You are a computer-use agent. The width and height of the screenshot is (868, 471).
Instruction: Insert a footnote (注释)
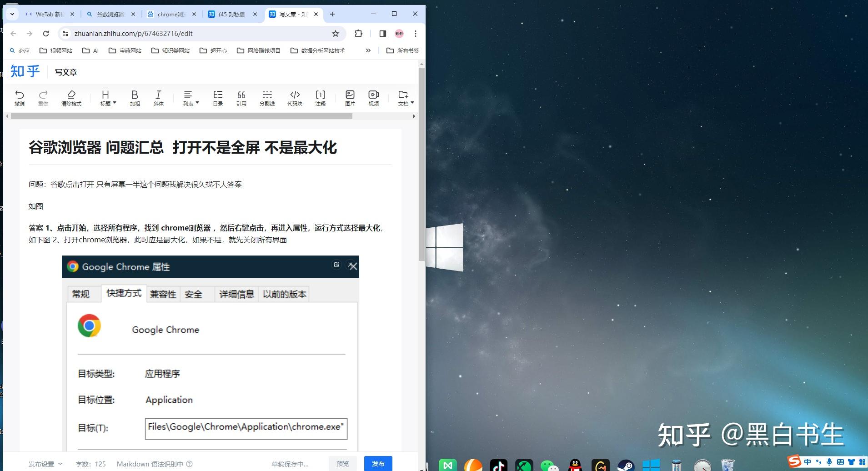pos(321,98)
